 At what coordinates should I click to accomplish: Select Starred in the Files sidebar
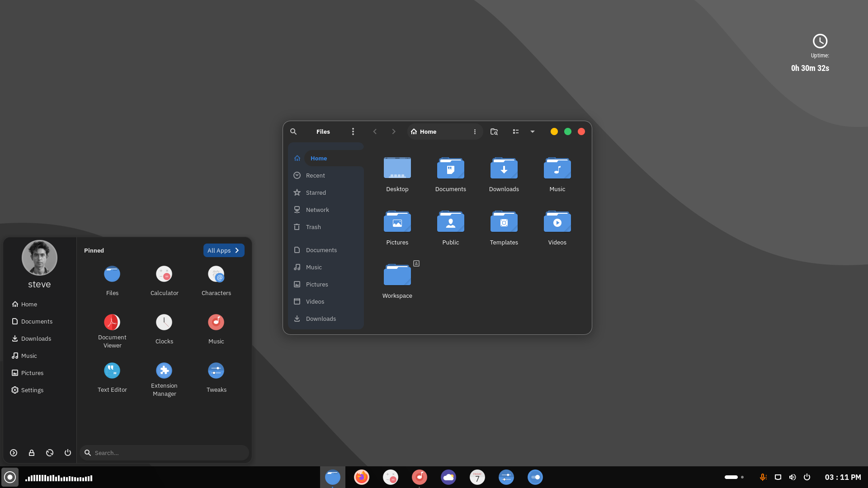click(x=316, y=192)
